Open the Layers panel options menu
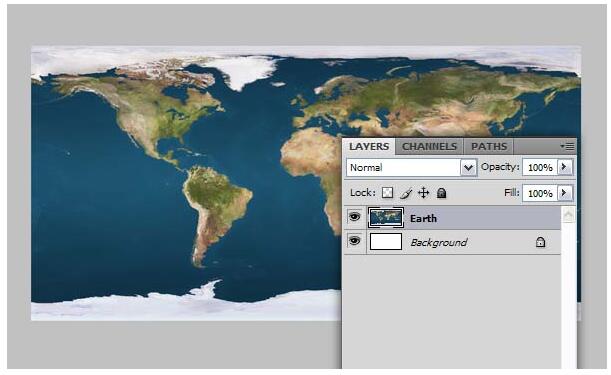This screenshot has width=611, height=375. pyautogui.click(x=567, y=147)
